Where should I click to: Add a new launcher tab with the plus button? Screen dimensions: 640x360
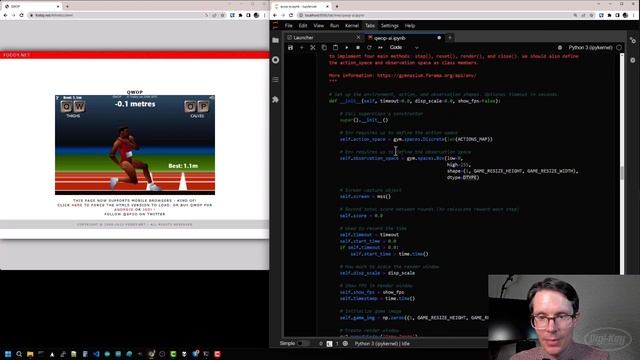point(450,38)
